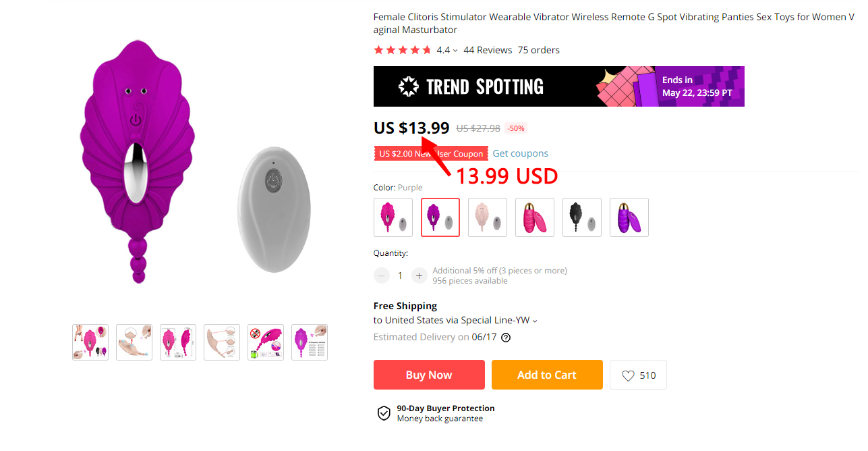Select the purple egg-shaped variant swatch

click(x=629, y=217)
